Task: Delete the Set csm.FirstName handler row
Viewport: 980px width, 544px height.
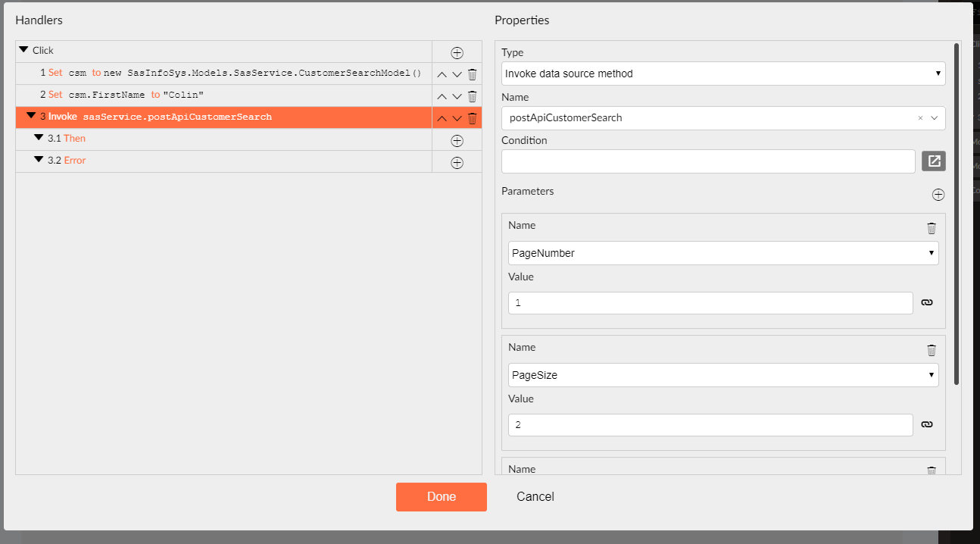Action: pyautogui.click(x=472, y=96)
